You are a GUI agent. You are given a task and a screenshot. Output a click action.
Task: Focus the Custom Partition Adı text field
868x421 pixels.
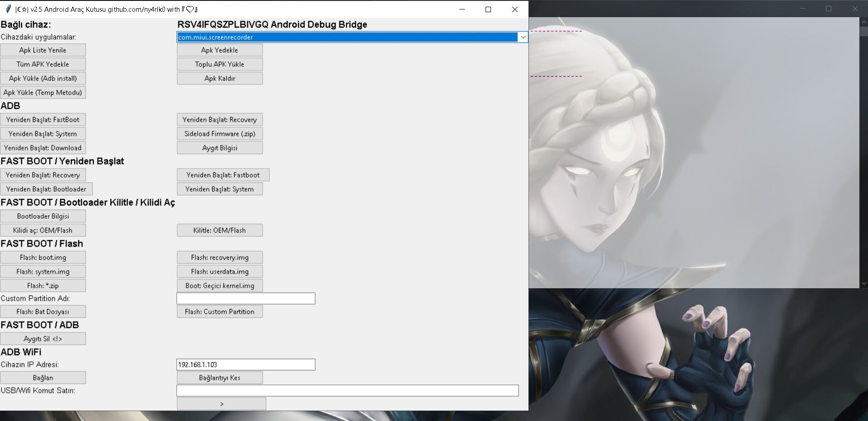245,299
